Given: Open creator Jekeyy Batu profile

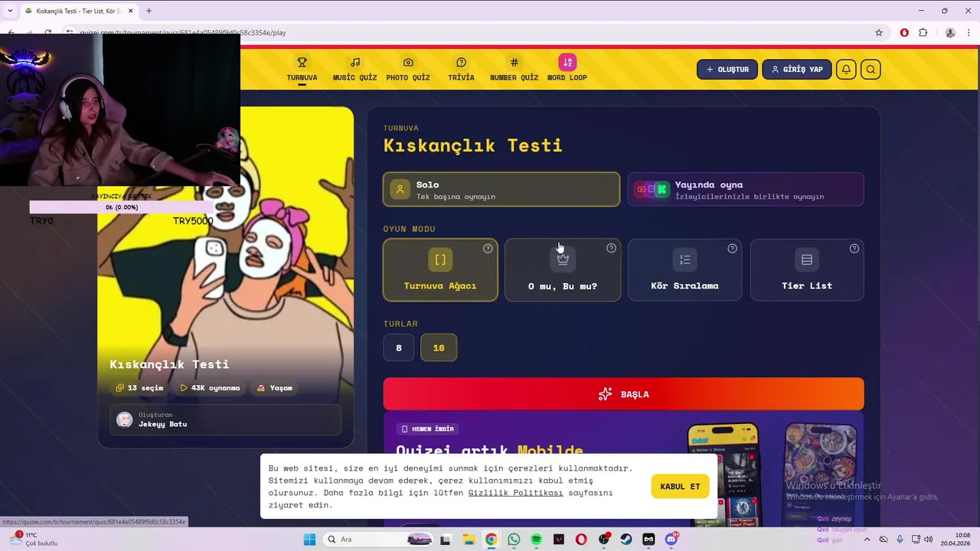Looking at the screenshot, I should pyautogui.click(x=225, y=419).
